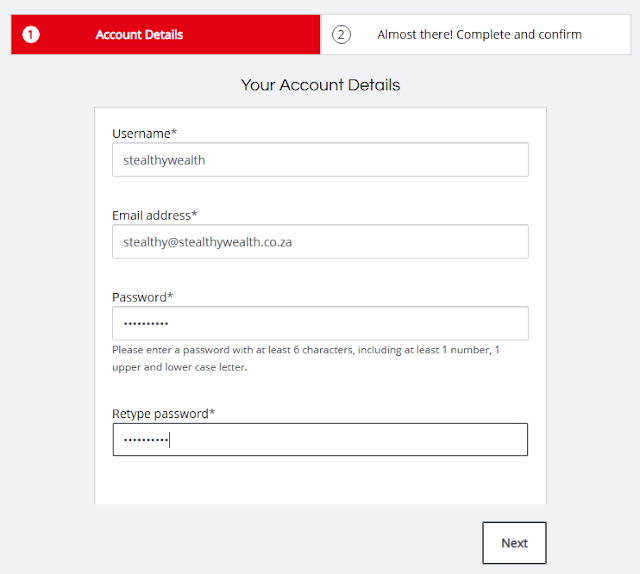Image resolution: width=640 pixels, height=574 pixels.
Task: Open the Almost there! Complete and confirm tab
Action: coord(479,35)
